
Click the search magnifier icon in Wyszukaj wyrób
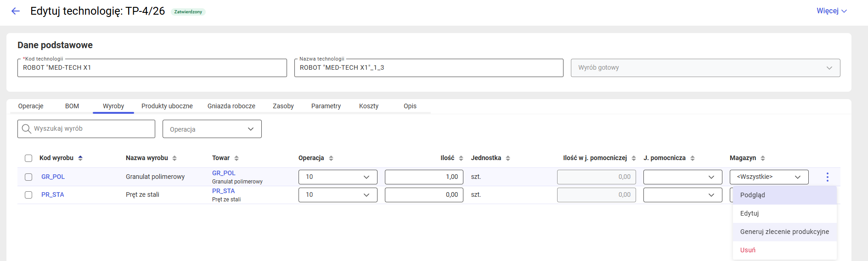27,129
